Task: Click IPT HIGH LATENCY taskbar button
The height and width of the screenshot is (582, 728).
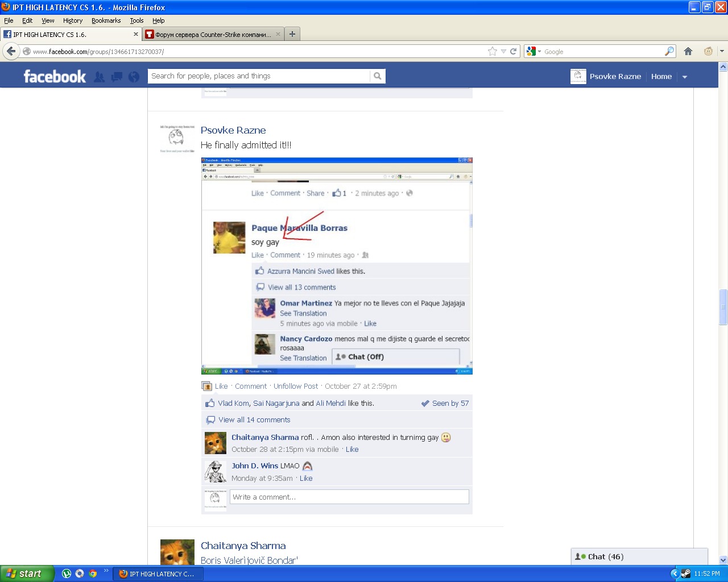Action: [x=158, y=573]
